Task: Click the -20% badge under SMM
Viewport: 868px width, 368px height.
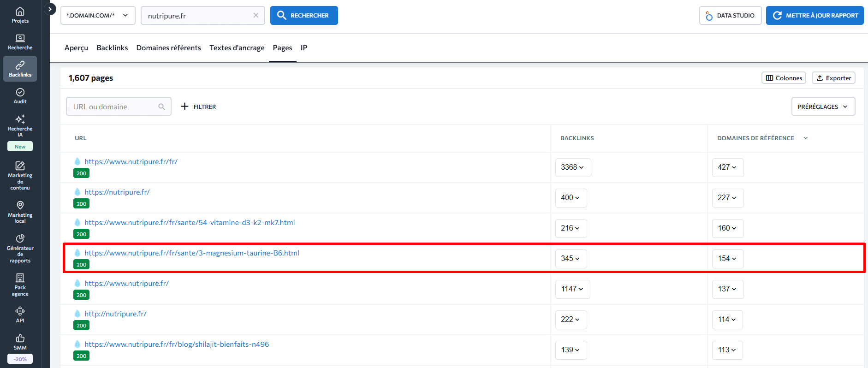Action: click(x=20, y=359)
